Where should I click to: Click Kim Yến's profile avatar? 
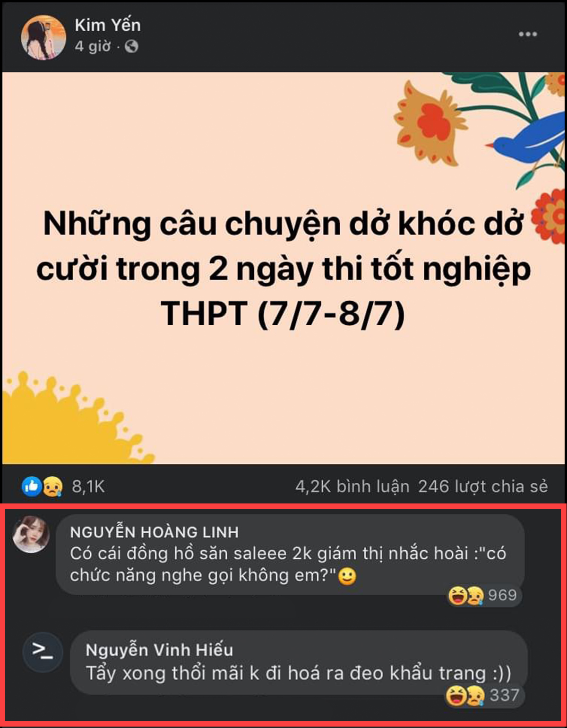pos(43,37)
